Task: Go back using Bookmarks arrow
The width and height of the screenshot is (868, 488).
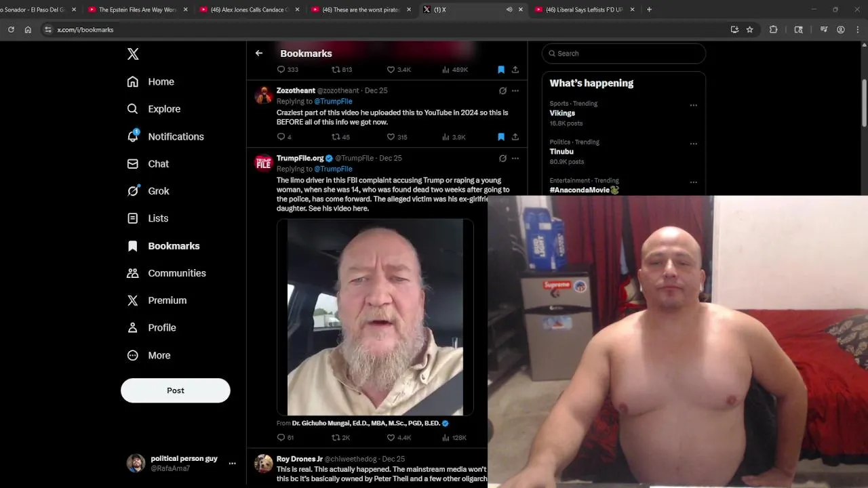Action: [259, 53]
